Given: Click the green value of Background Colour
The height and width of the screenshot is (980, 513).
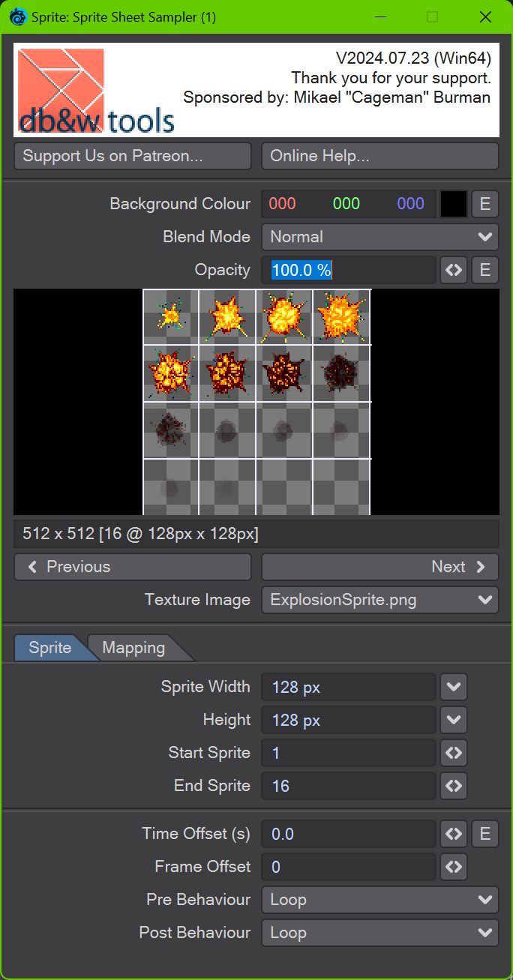Looking at the screenshot, I should click(x=346, y=204).
